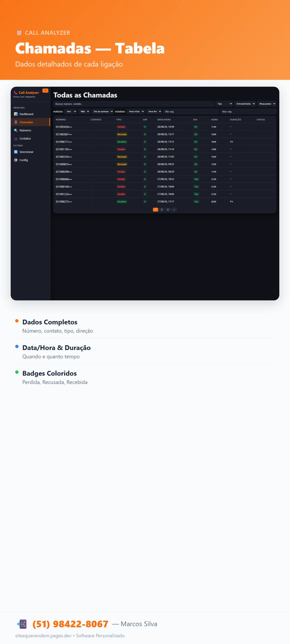Click the orange pin badge in sidebar header

[45, 91]
